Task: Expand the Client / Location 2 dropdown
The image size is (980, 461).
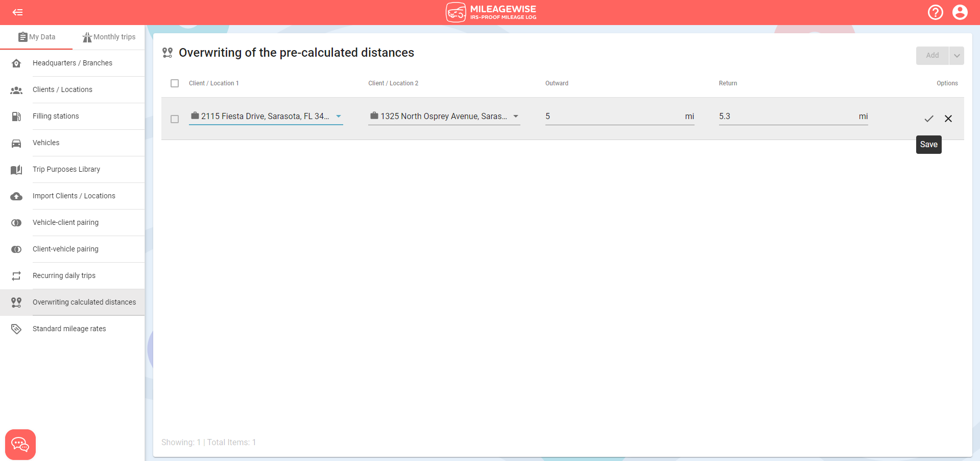Action: 515,117
